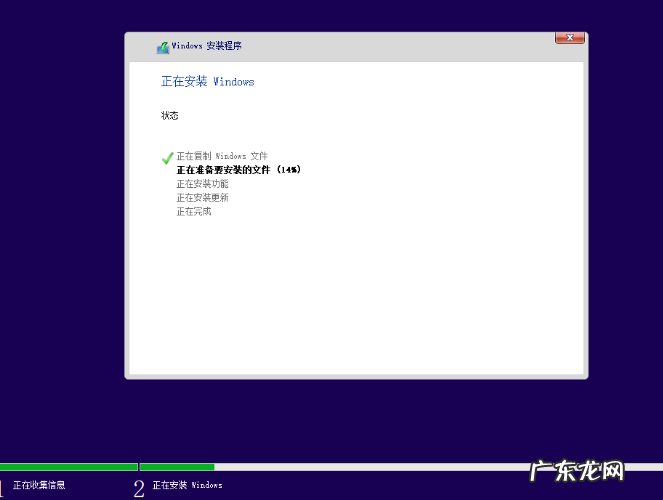Click the second stage progress bar
The height and width of the screenshot is (500, 663).
(x=401, y=467)
